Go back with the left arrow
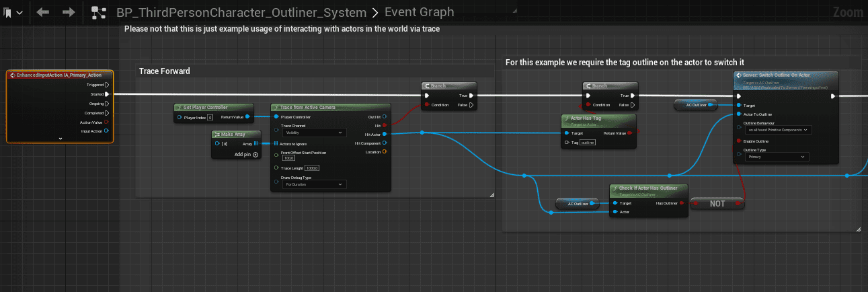 pos(44,12)
